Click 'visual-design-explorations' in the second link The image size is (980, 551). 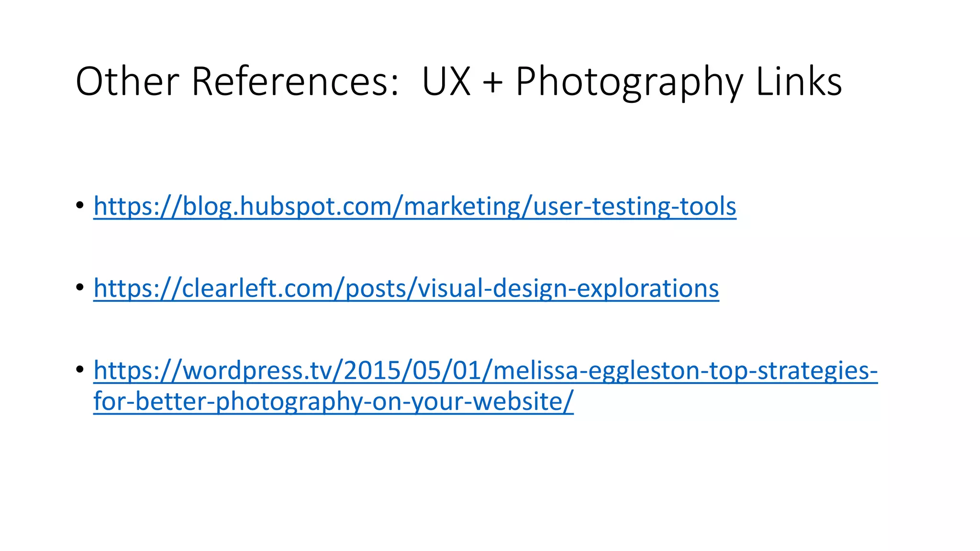[568, 288]
